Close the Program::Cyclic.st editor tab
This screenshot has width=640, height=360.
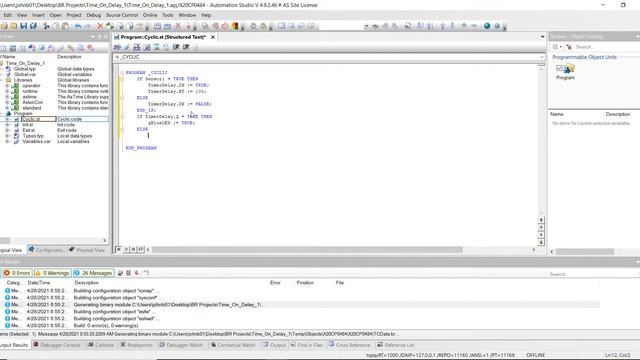[x=213, y=37]
